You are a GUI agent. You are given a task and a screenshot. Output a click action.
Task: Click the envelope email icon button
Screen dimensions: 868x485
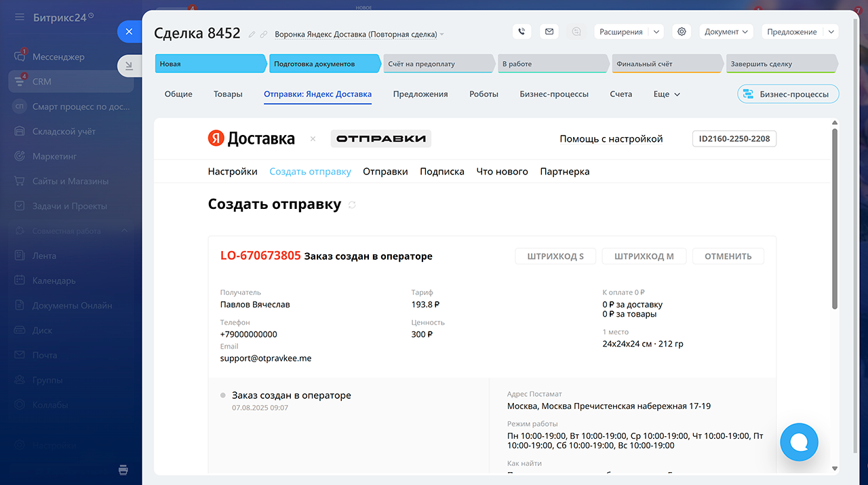pyautogui.click(x=549, y=31)
